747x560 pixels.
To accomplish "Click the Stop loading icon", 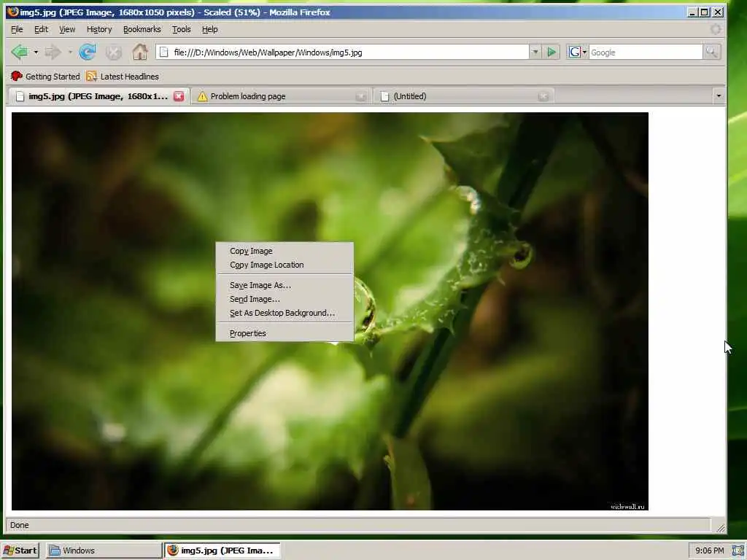I will tap(113, 52).
